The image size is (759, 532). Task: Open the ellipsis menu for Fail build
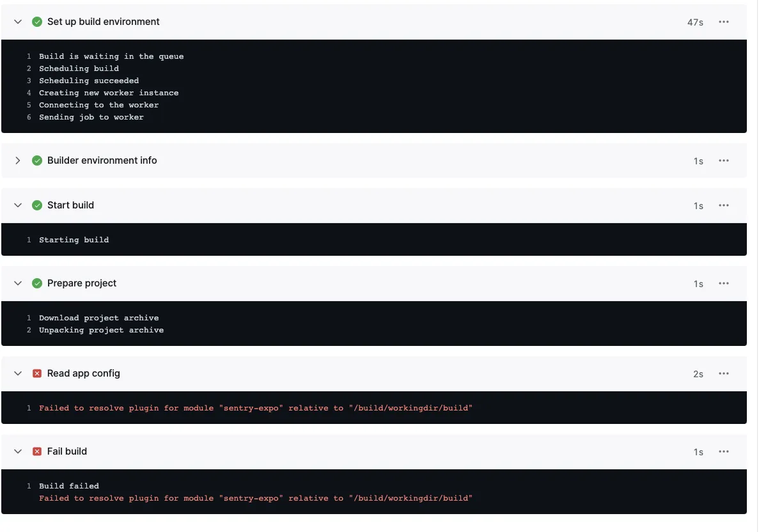pos(724,451)
